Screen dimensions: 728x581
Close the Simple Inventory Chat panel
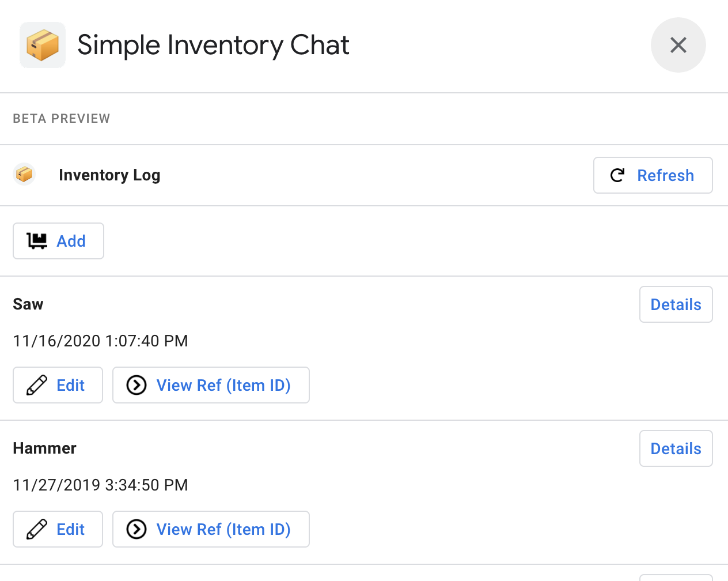[678, 45]
